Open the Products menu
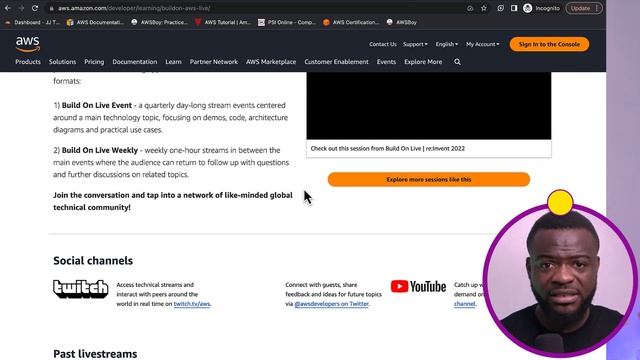The image size is (640, 360). pos(28,62)
